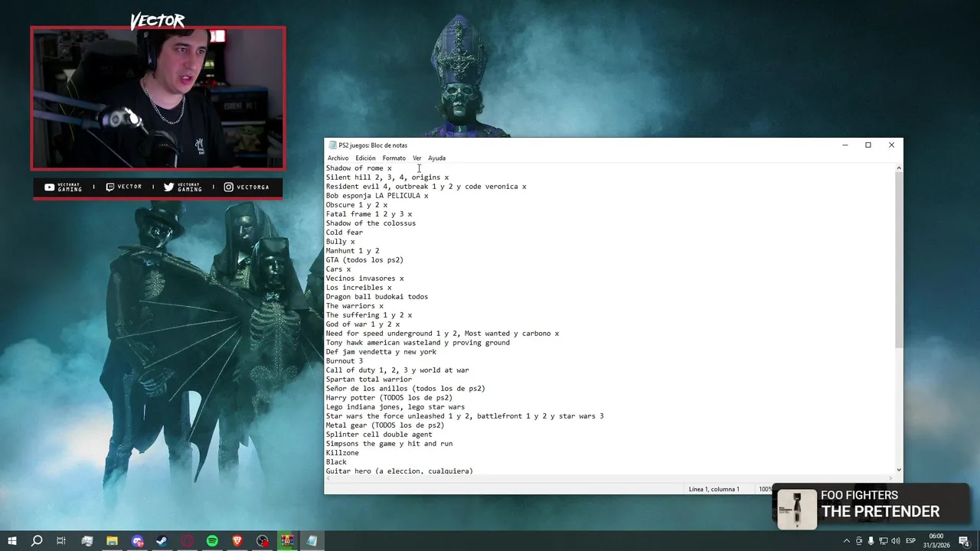Open Spotify from the taskbar

(x=212, y=541)
